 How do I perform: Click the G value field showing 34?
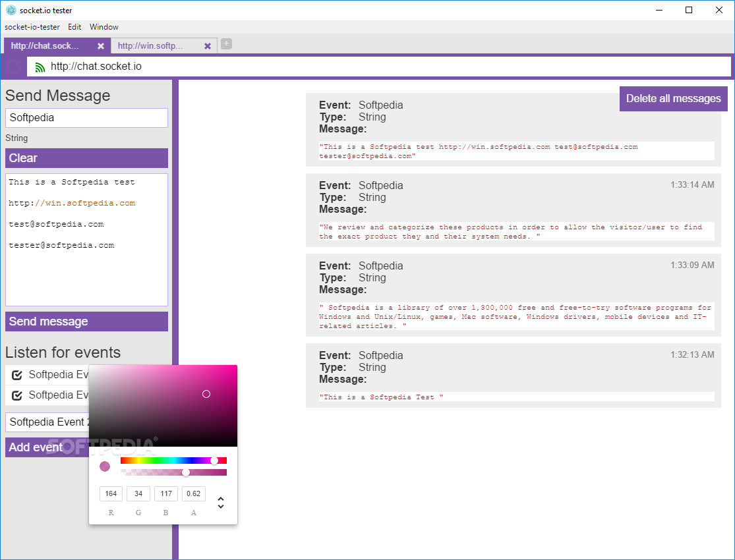[138, 493]
